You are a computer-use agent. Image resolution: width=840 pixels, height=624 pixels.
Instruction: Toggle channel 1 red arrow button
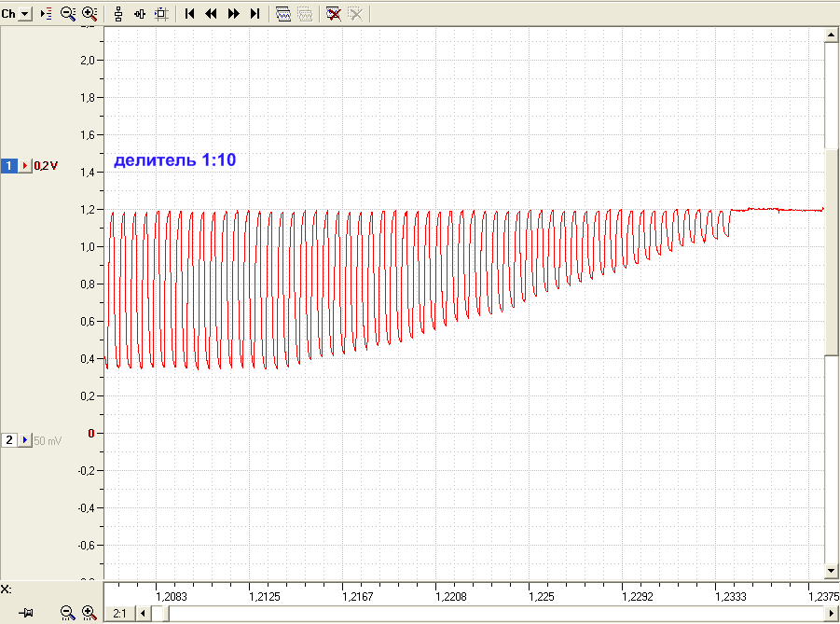click(24, 166)
